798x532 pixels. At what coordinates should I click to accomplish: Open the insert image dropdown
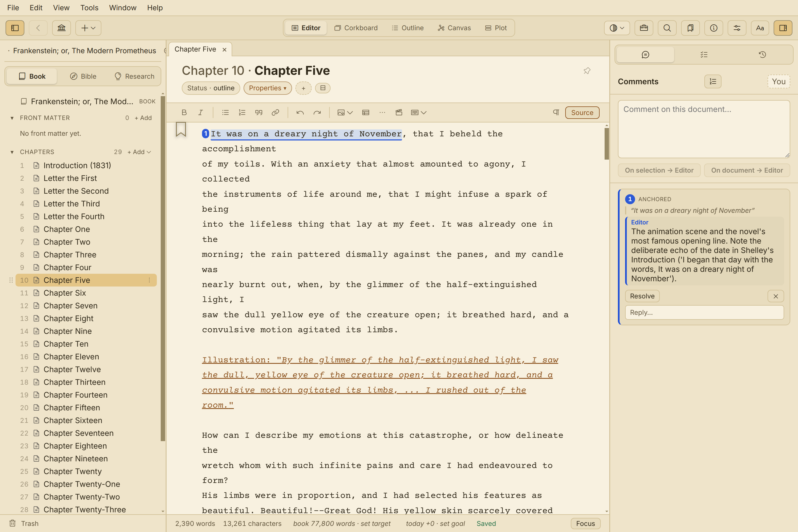[345, 113]
